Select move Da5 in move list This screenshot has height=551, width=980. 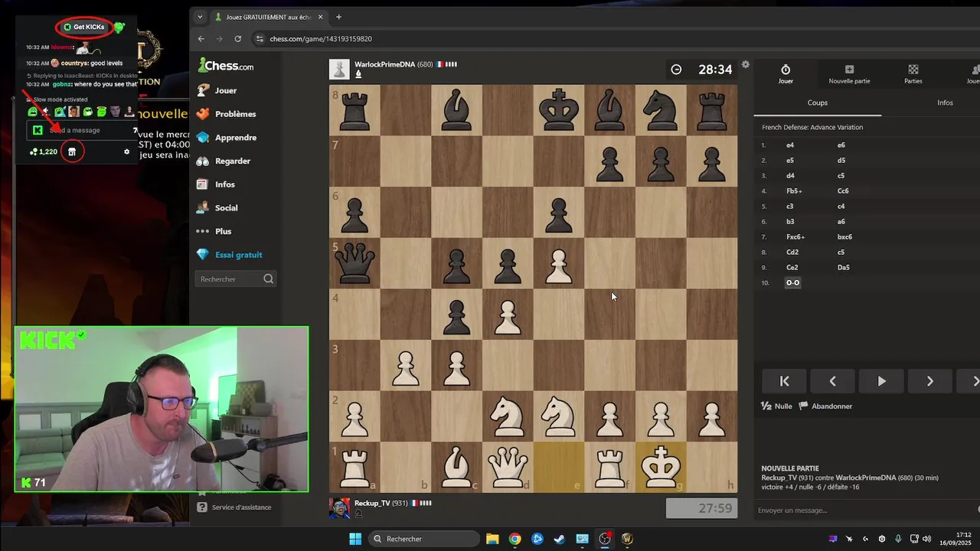coord(843,268)
